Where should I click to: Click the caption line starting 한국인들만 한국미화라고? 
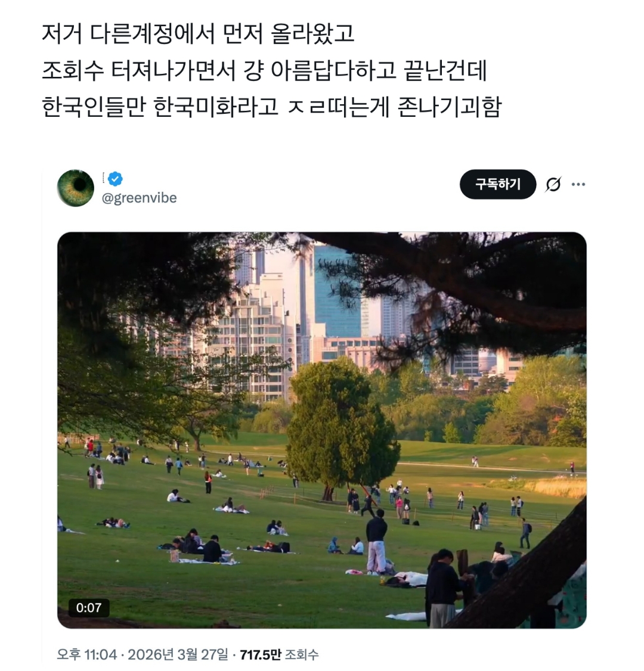point(271,107)
